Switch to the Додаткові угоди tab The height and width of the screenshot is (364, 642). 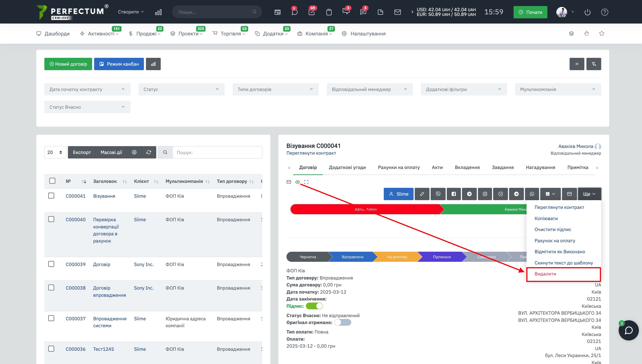[347, 167]
